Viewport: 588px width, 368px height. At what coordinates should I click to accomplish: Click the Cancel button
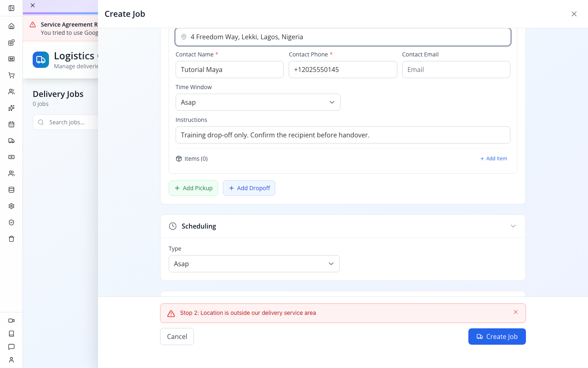pyautogui.click(x=177, y=337)
